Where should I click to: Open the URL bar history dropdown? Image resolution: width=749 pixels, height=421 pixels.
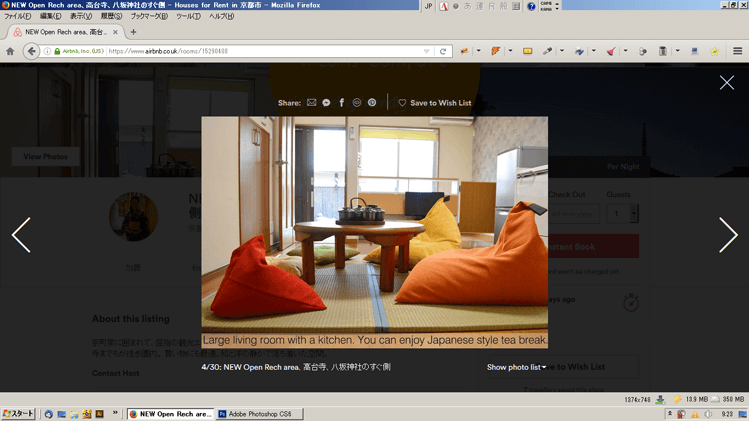(x=427, y=51)
